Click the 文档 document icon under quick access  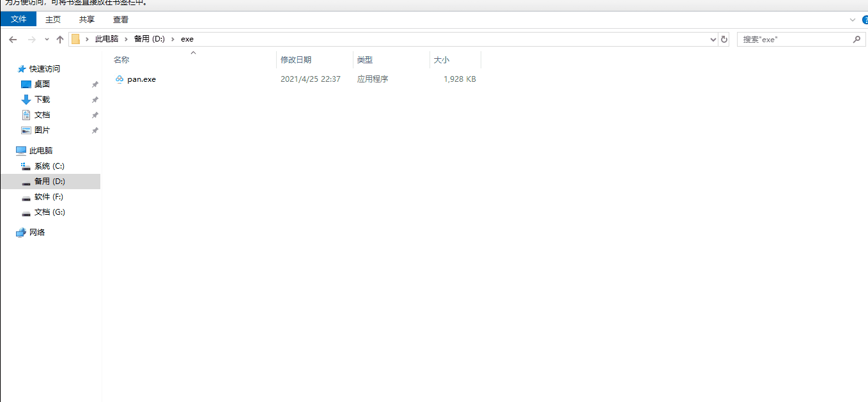[26, 115]
